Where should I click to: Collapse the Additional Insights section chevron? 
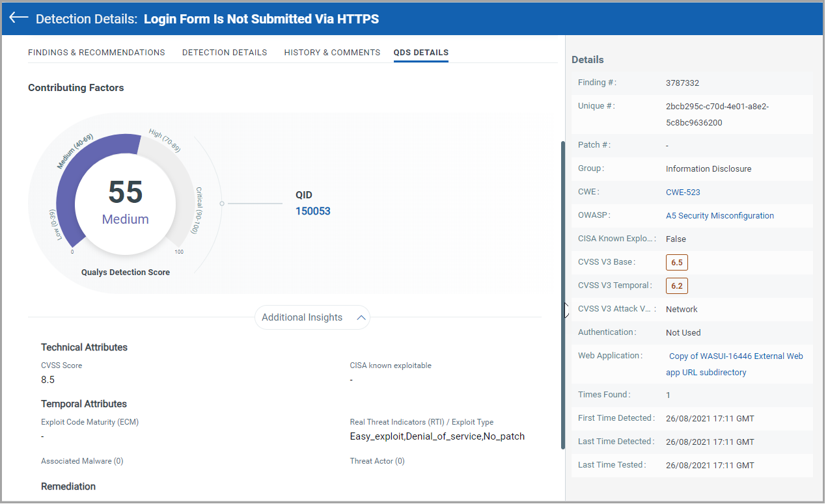click(x=361, y=318)
